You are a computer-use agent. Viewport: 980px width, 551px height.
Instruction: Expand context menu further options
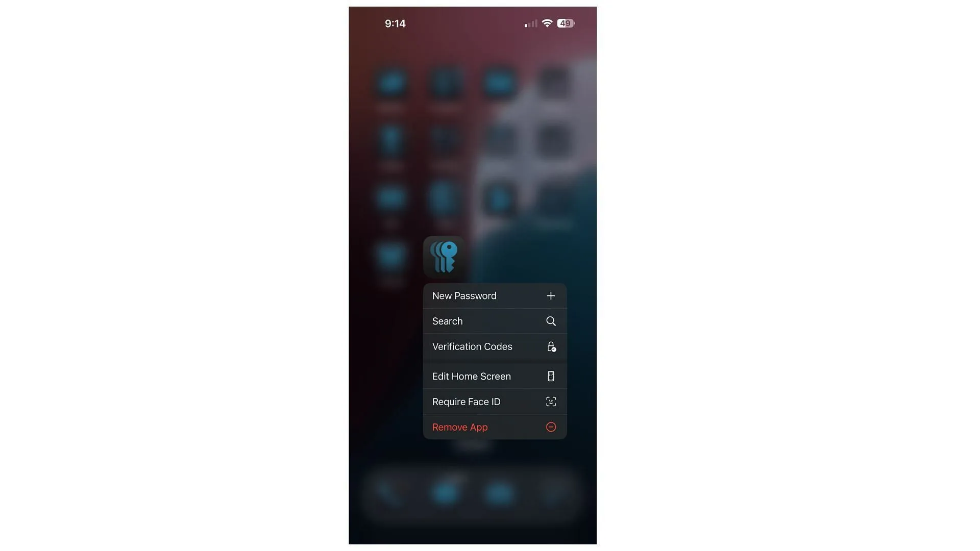point(444,256)
